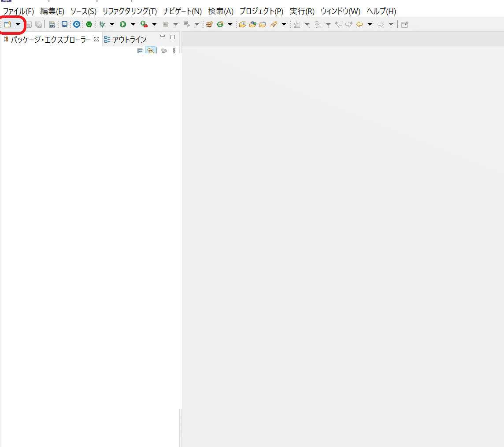Open the New wizard dropdown arrow
This screenshot has height=447, width=504.
point(18,24)
